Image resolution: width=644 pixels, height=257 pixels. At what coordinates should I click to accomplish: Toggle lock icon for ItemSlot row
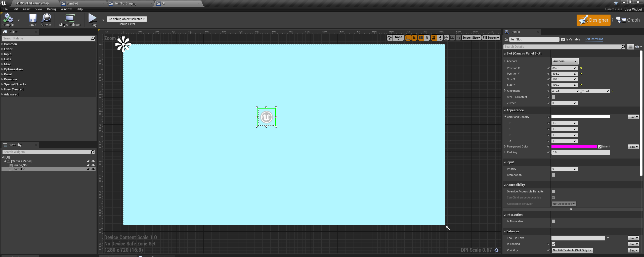(88, 169)
